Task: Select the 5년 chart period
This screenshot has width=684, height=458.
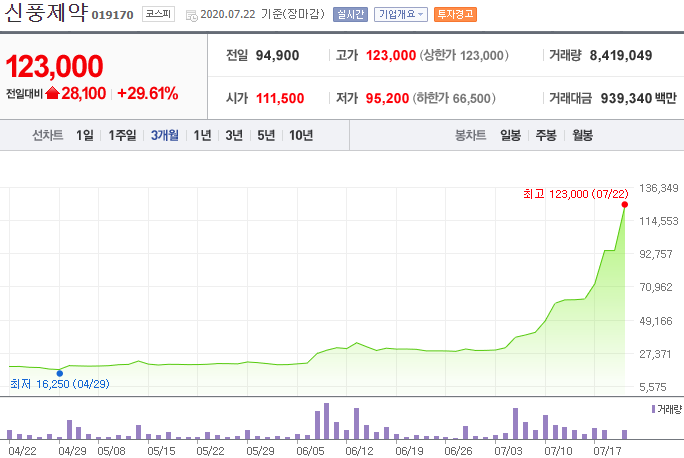Action: click(266, 135)
